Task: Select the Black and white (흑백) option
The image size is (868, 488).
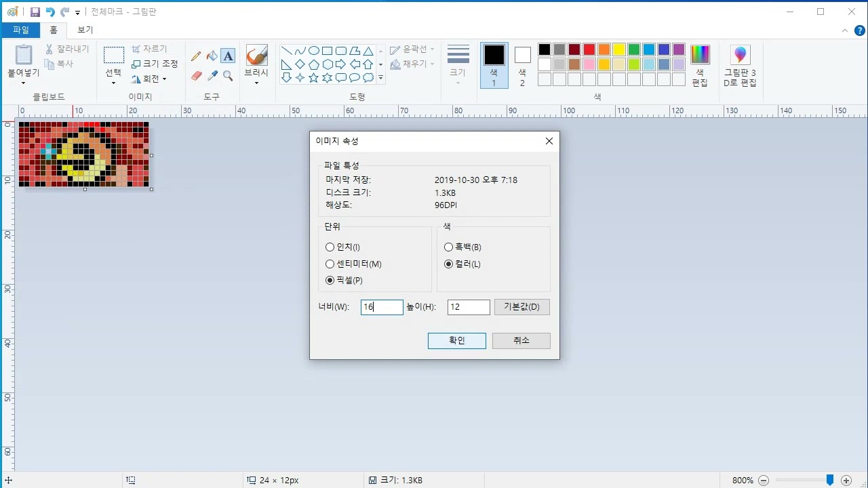Action: click(x=448, y=247)
